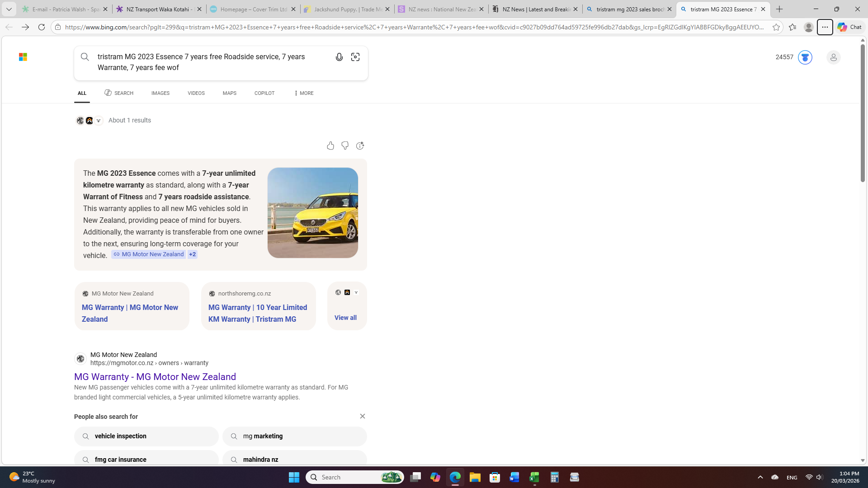Click the microphone voice search icon
Image resolution: width=868 pixels, height=488 pixels.
tap(339, 57)
